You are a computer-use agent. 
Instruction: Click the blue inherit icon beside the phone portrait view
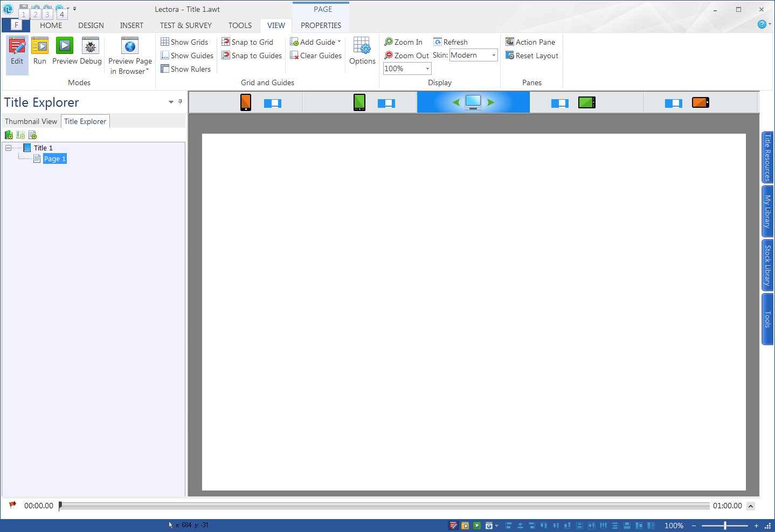[273, 103]
